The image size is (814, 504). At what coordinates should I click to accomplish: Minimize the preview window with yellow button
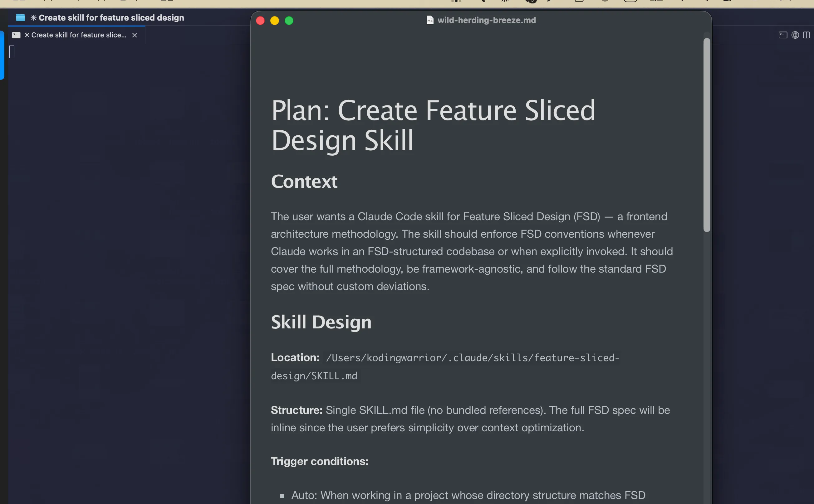click(x=275, y=21)
